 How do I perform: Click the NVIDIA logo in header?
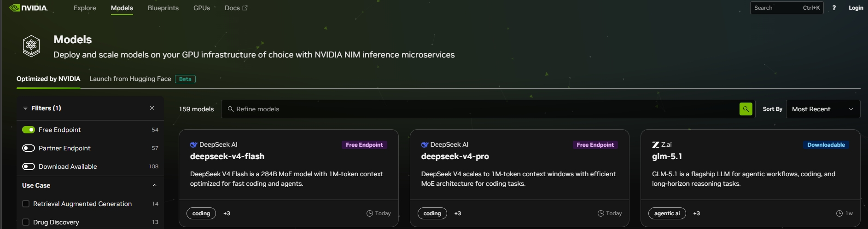point(29,8)
